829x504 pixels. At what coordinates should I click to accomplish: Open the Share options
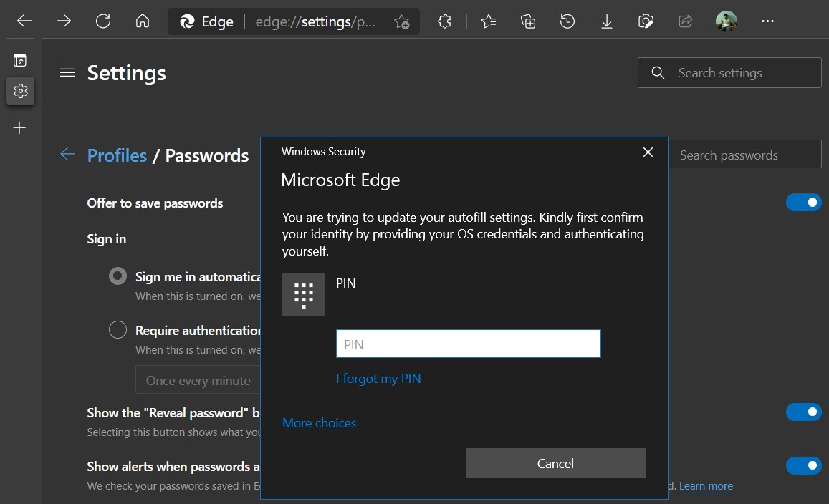(684, 21)
